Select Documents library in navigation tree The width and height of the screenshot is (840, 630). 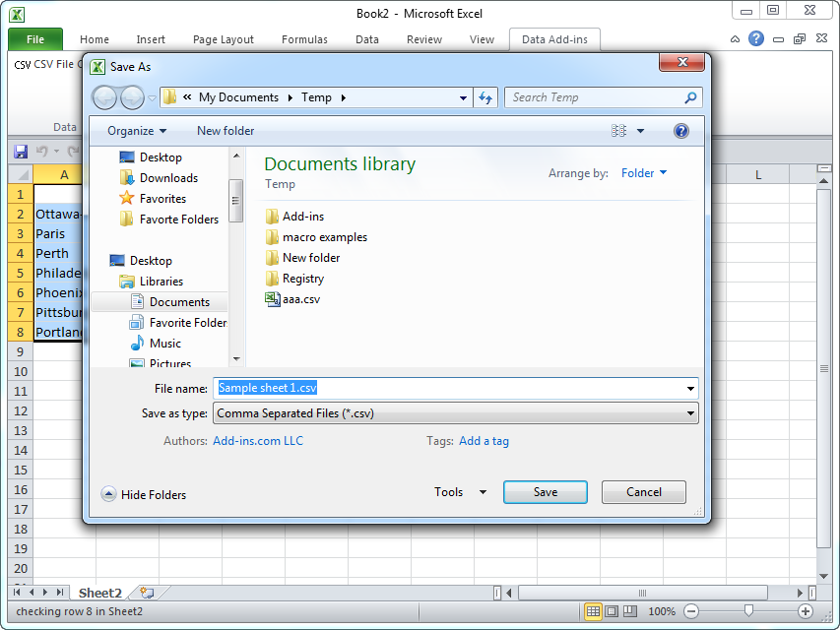pyautogui.click(x=169, y=302)
